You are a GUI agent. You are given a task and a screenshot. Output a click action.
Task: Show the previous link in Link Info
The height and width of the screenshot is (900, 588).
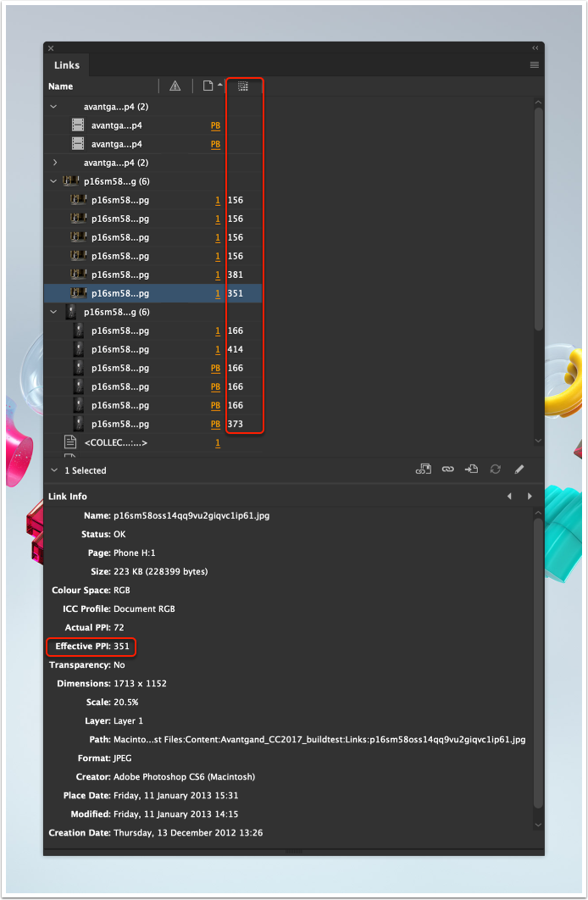[x=509, y=497]
